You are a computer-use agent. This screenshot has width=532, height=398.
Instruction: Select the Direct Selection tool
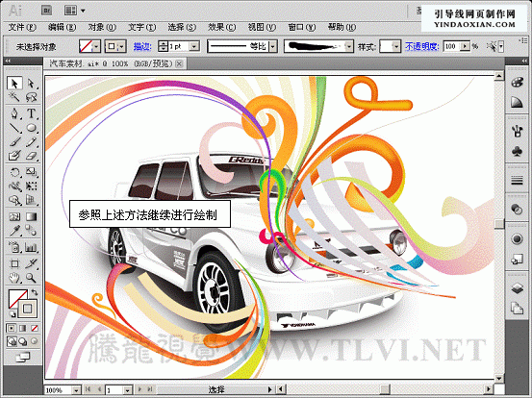click(x=31, y=83)
